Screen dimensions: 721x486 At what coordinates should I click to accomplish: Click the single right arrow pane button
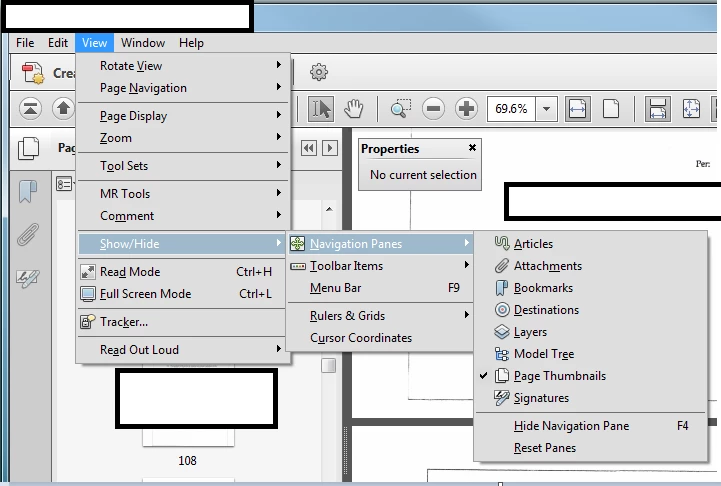(330, 148)
